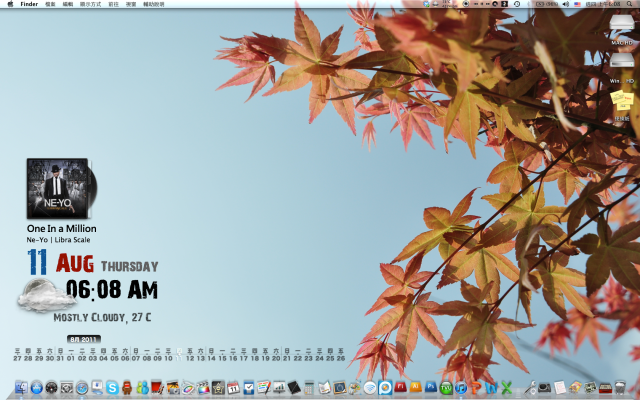The image size is (640, 400).
Task: Open Spotlight search in menu bar
Action: point(632,4)
